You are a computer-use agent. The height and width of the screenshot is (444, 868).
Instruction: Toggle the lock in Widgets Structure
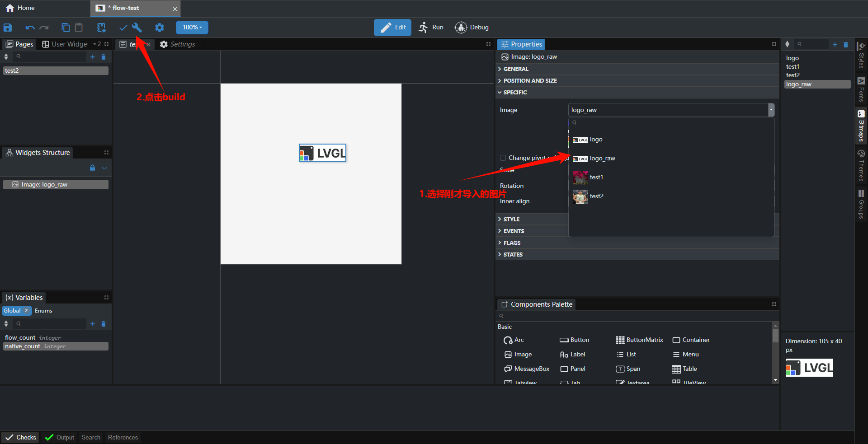point(93,168)
